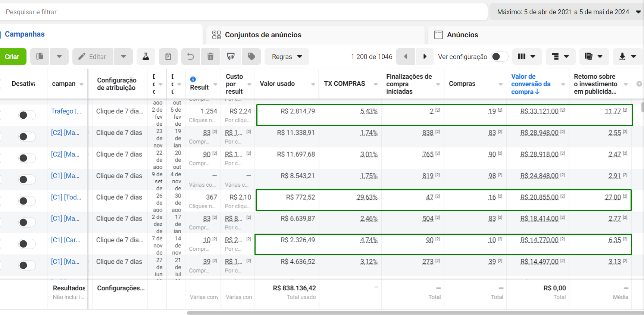The width and height of the screenshot is (644, 315).
Task: Open the reports icon menu
Action: 594,56
